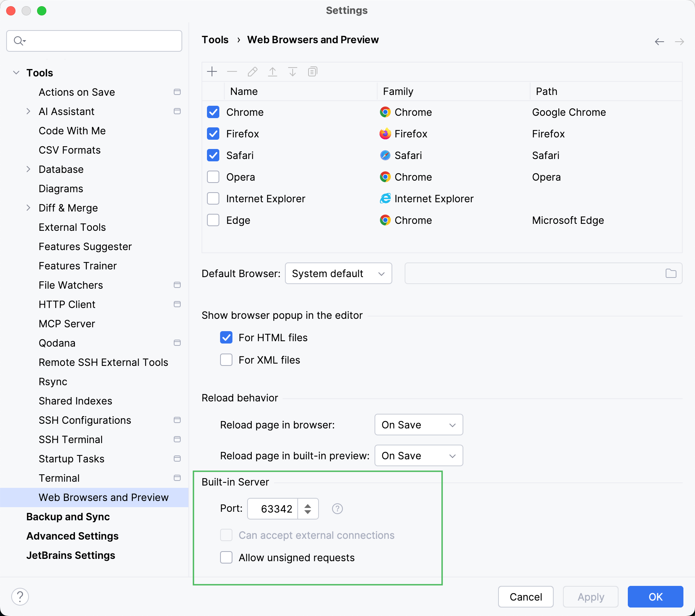Enable popup For XML files
Viewport: 695px width, 616px height.
(226, 360)
